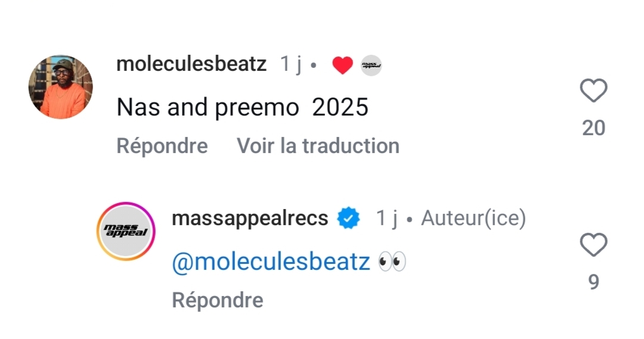Viewport: 644px width, 339px height.
Task: Click the massappealrecs username
Action: 250,219
